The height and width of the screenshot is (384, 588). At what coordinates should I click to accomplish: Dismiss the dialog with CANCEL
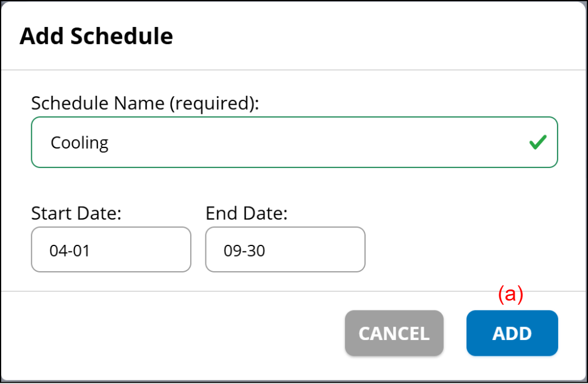394,333
